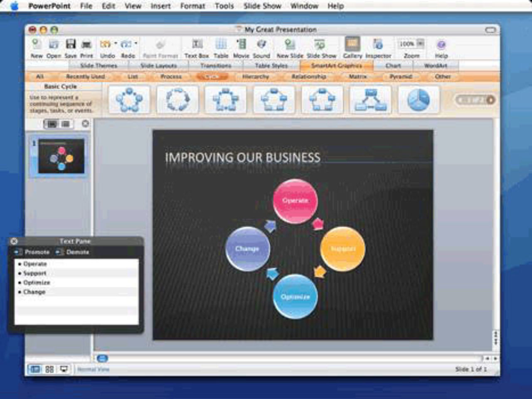Click the Movie toolbar icon

point(243,45)
